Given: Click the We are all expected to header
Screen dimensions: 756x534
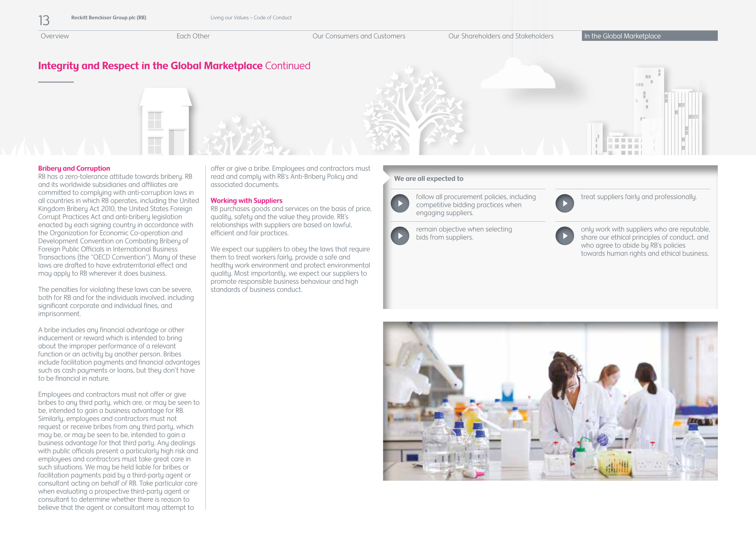Looking at the screenshot, I should pos(428,179).
